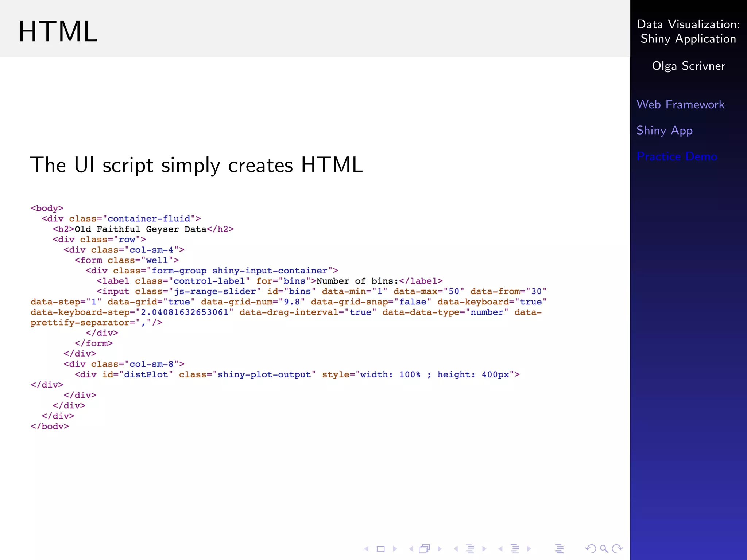Image resolution: width=747 pixels, height=560 pixels.
Task: Go to next section arrow
Action: click(x=529, y=549)
